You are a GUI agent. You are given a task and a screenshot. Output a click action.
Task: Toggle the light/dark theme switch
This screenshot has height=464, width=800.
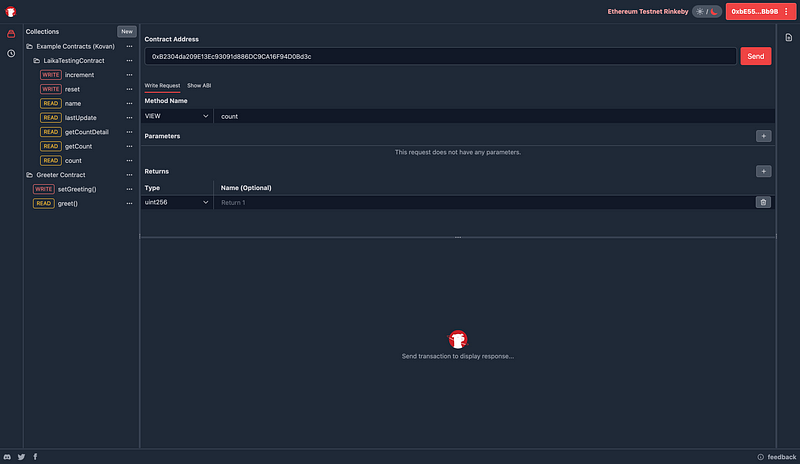click(x=707, y=11)
